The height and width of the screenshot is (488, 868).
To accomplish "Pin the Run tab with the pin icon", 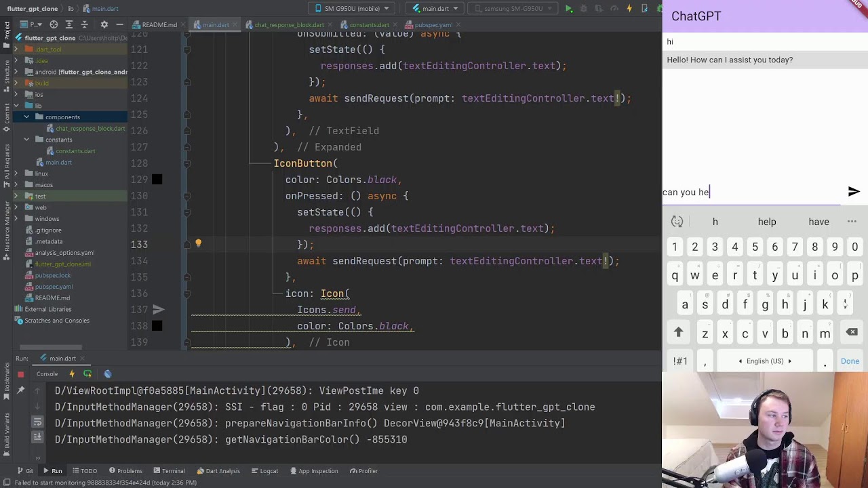I will (x=21, y=390).
